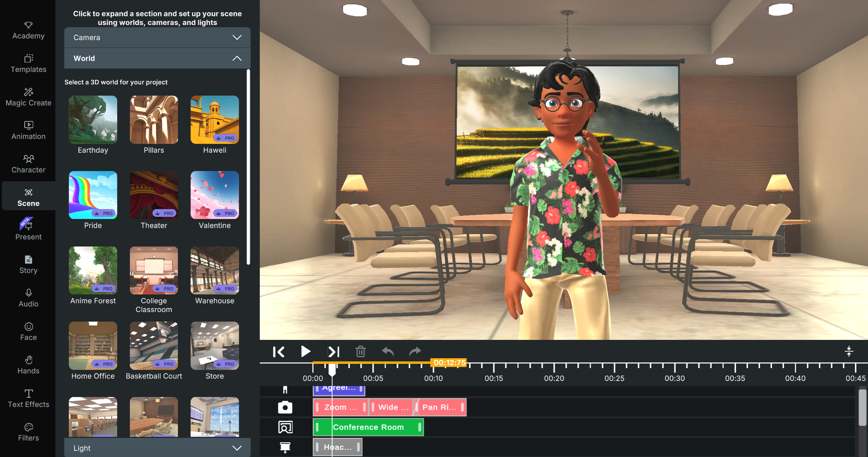Delete the selected timeline clip
The height and width of the screenshot is (457, 868).
[x=361, y=352]
